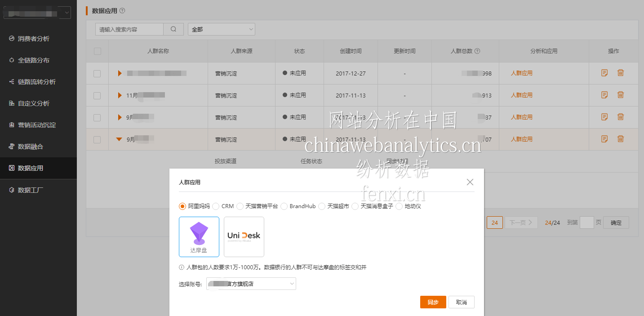Choose the BrandHub radio option

click(284, 206)
